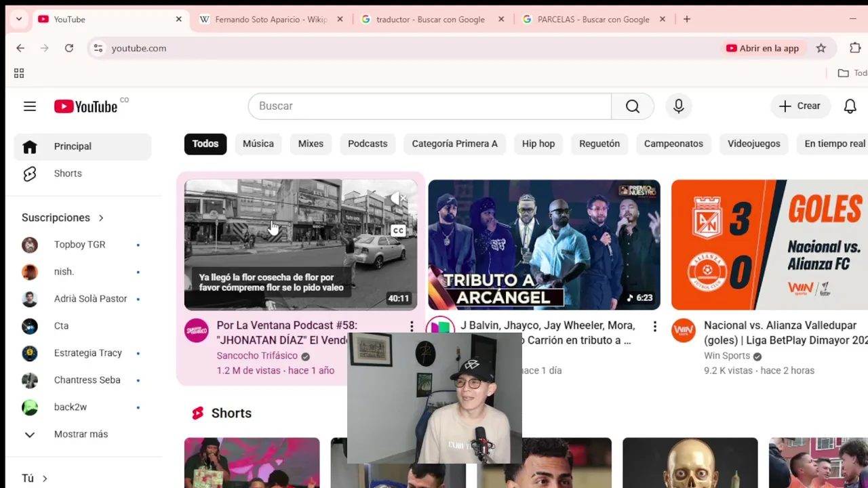The width and height of the screenshot is (868, 488).
Task: Open the notifications bell
Action: pos(850,106)
